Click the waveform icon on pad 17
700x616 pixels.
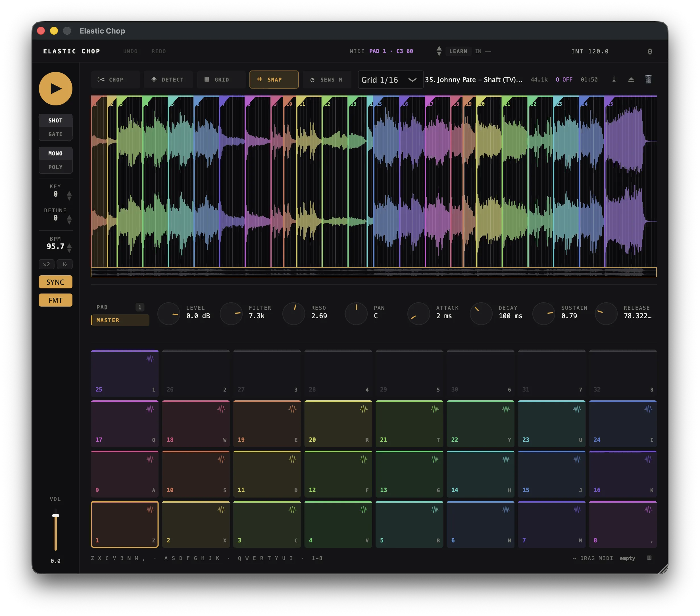150,409
